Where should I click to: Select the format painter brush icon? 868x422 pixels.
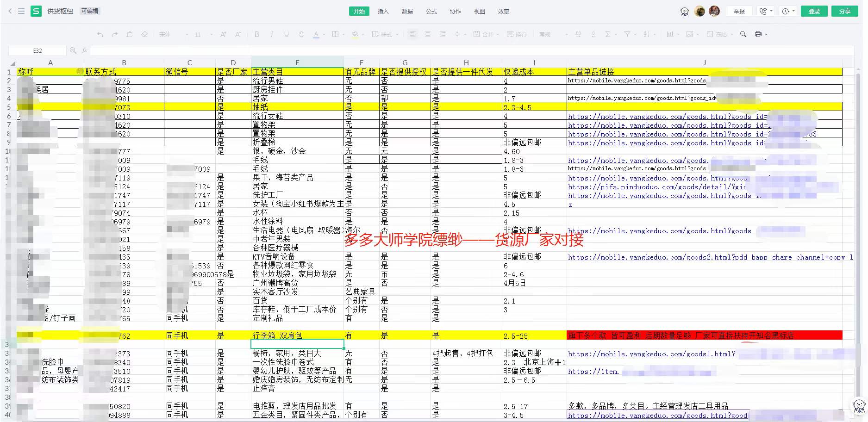click(130, 34)
